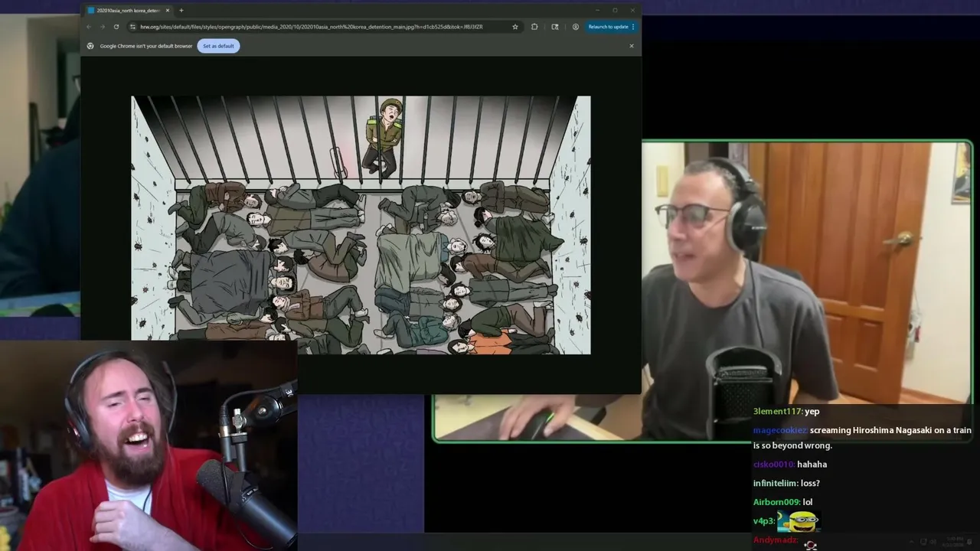Click the username infiniteliim in chat

(776, 484)
